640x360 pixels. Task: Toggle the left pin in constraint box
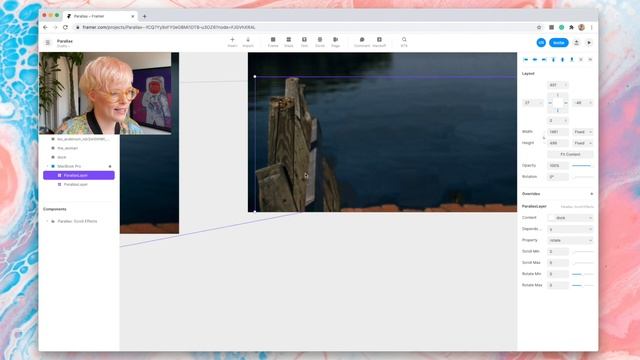point(550,103)
